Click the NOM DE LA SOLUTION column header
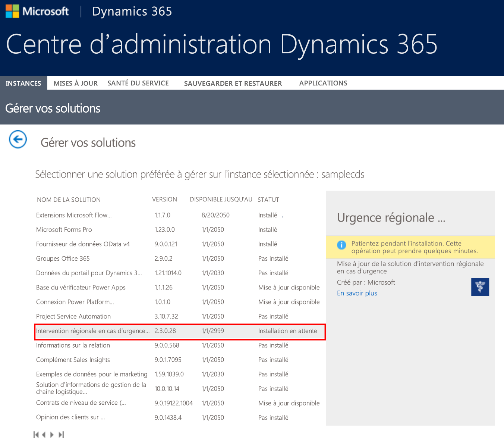This screenshot has width=504, height=445. pyautogui.click(x=69, y=200)
